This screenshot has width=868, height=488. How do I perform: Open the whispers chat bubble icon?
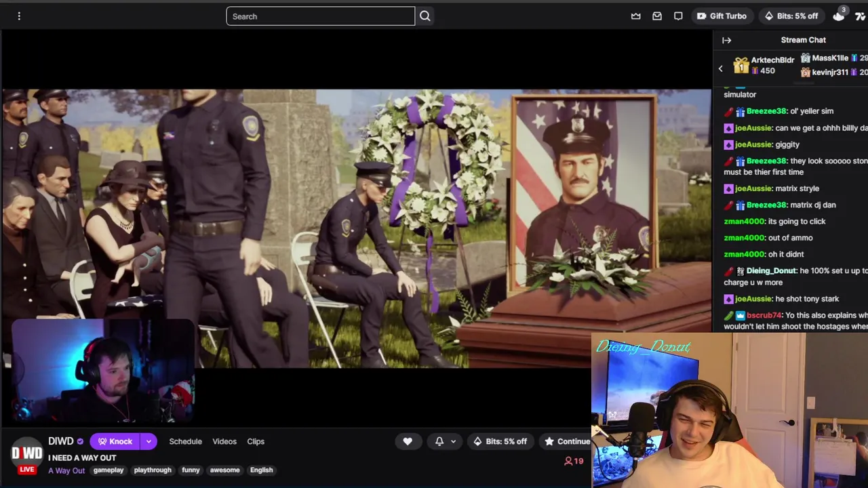(678, 16)
